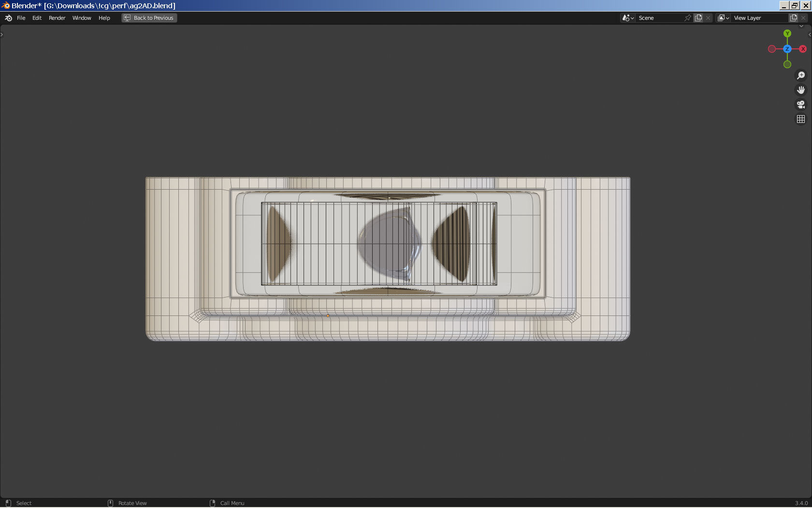Toggle the scene pin icon
812x508 pixels.
(688, 18)
